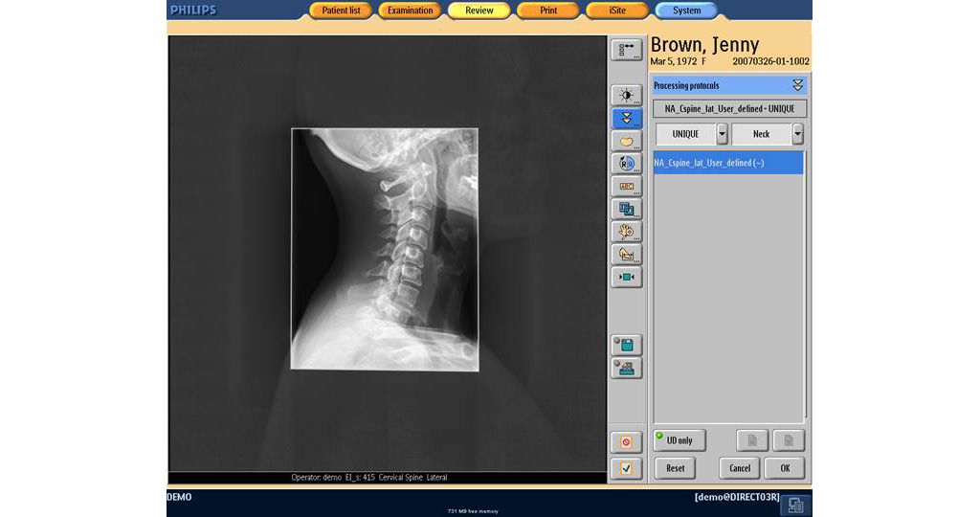
Task: Open the Neck dropdown arrow
Action: pos(797,134)
